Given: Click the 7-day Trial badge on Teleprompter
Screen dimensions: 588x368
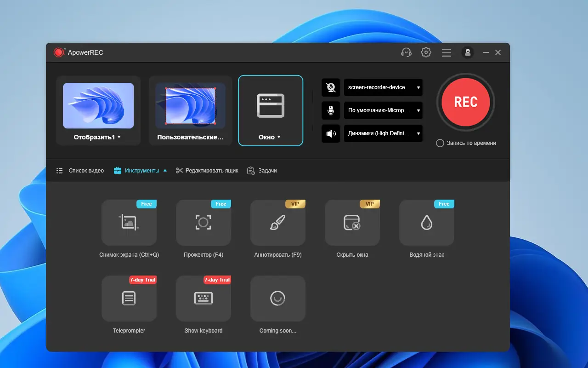Looking at the screenshot, I should click(143, 280).
